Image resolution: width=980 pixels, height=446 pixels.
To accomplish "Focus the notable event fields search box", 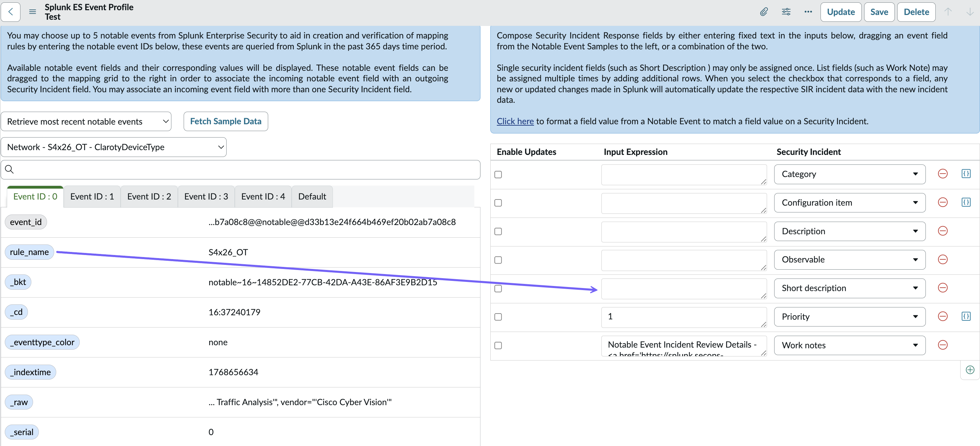I will pos(241,170).
